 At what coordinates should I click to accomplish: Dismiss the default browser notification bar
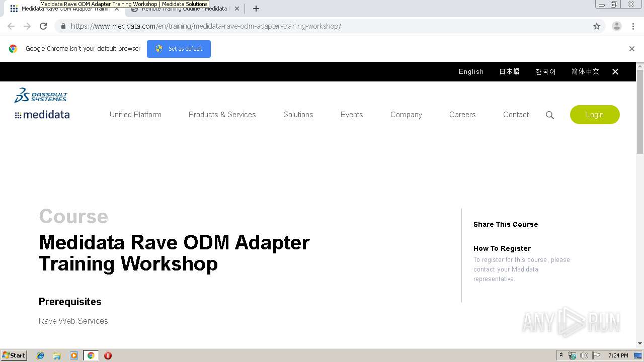tap(632, 49)
